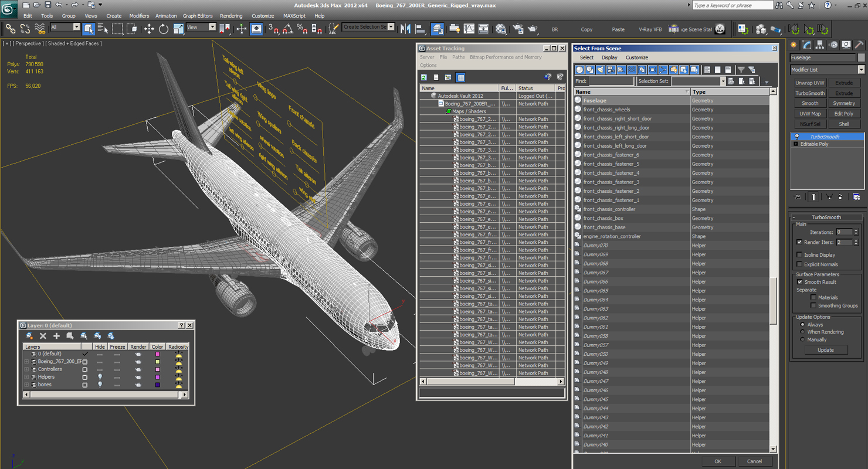The width and height of the screenshot is (868, 469).
Task: Expand the Boeing_767_200_ER layer
Action: point(26,362)
